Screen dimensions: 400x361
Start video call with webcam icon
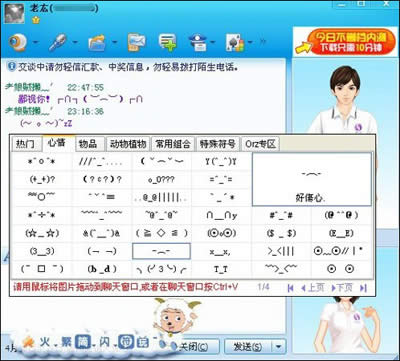point(17,42)
